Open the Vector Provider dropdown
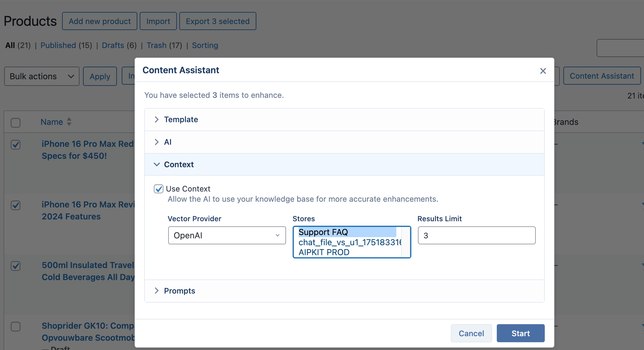The height and width of the screenshot is (350, 644). pyautogui.click(x=227, y=235)
